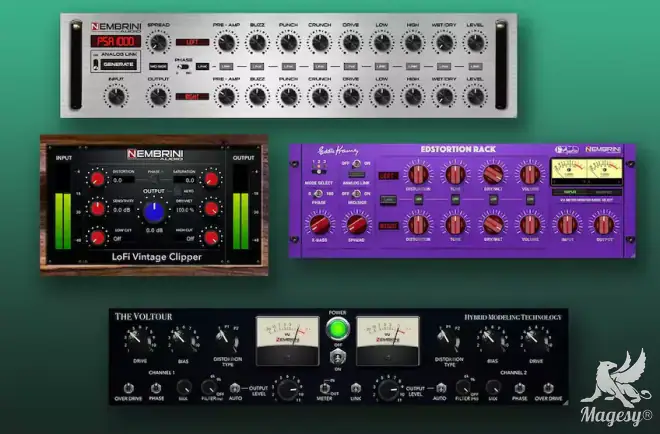The width and height of the screenshot is (660, 434).
Task: Click the red Distortion knob on LoFi Vintage Clipper
Action: pyautogui.click(x=97, y=179)
